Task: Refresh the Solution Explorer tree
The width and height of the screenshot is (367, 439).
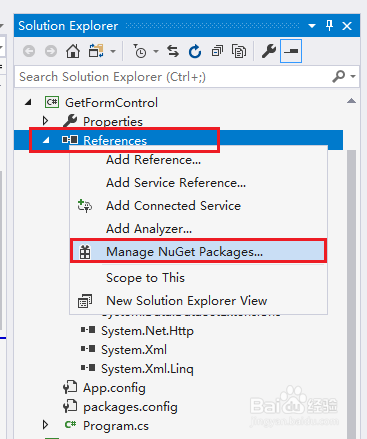Action: [195, 51]
